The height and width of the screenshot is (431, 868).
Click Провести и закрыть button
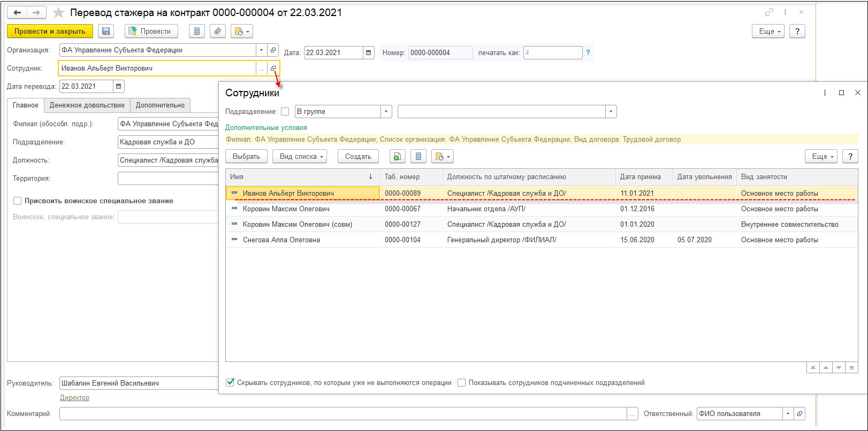coord(50,31)
